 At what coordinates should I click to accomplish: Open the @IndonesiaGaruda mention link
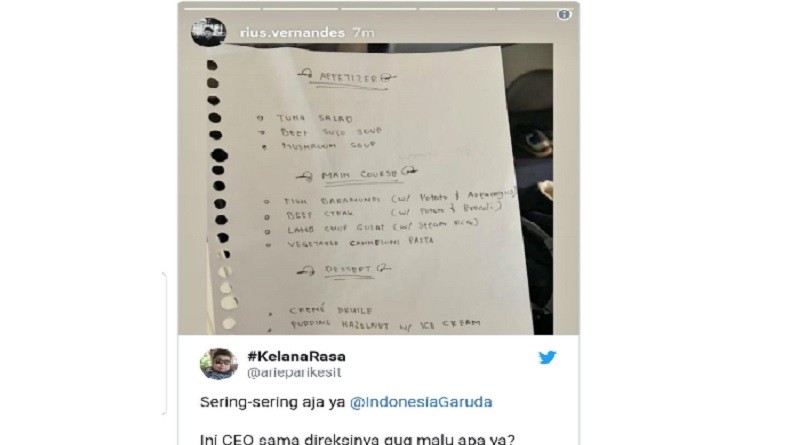point(421,402)
